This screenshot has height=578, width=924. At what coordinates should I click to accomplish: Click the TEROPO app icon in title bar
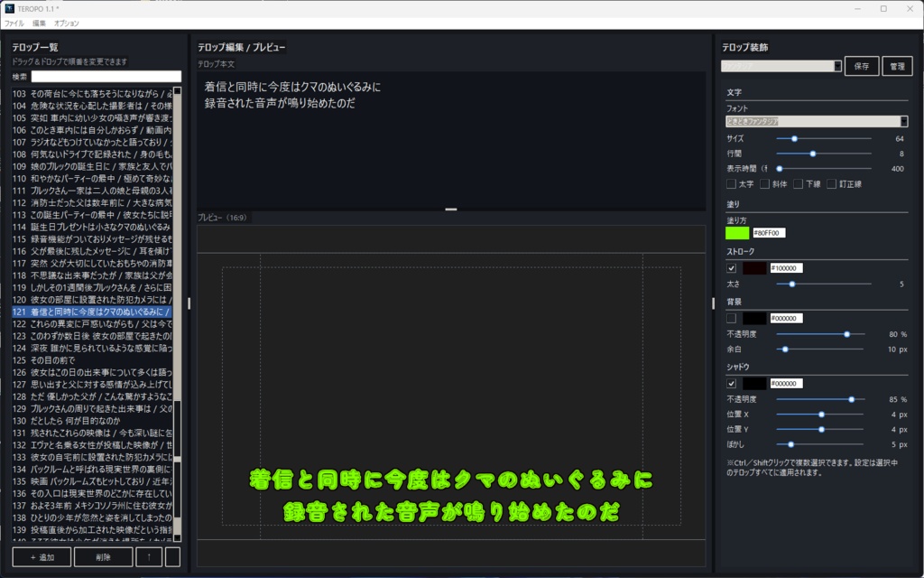pos(9,8)
